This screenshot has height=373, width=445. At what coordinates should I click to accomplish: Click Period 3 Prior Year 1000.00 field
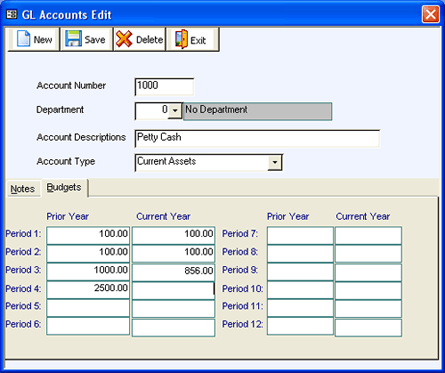(x=88, y=272)
